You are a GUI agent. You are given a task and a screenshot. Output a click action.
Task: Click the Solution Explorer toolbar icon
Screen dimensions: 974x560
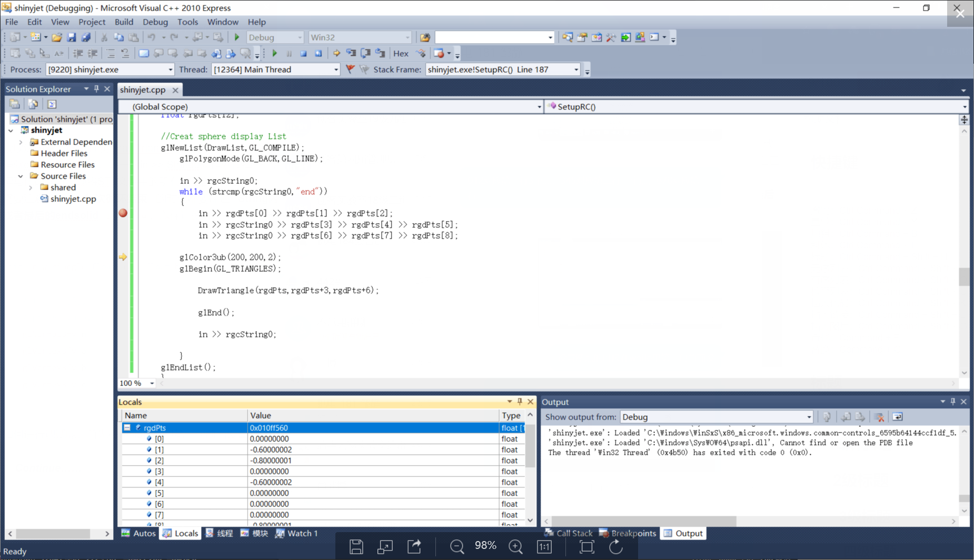click(567, 37)
